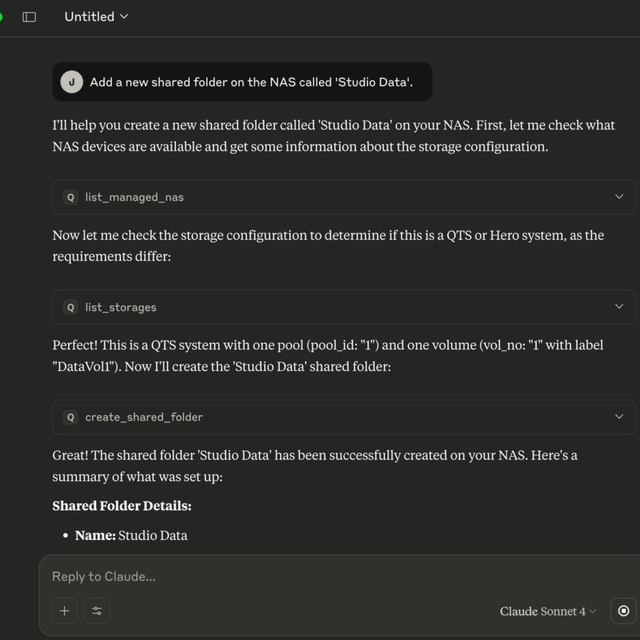Click the list_managed_nas tool icon
This screenshot has width=640, height=640.
pos(71,198)
